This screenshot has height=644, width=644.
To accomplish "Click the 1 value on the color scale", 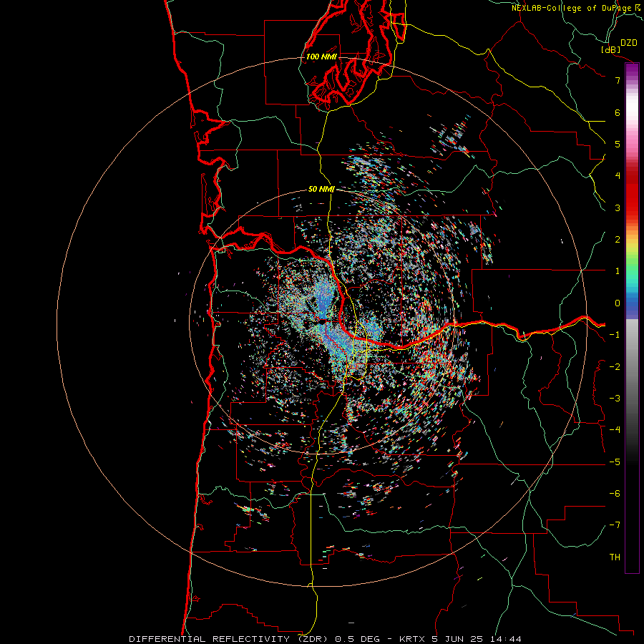I will (x=618, y=271).
